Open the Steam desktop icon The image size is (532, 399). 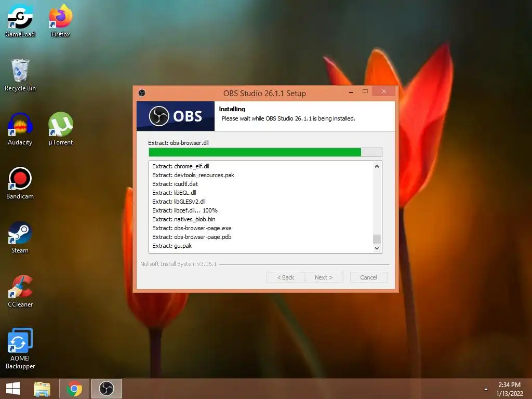pyautogui.click(x=20, y=237)
